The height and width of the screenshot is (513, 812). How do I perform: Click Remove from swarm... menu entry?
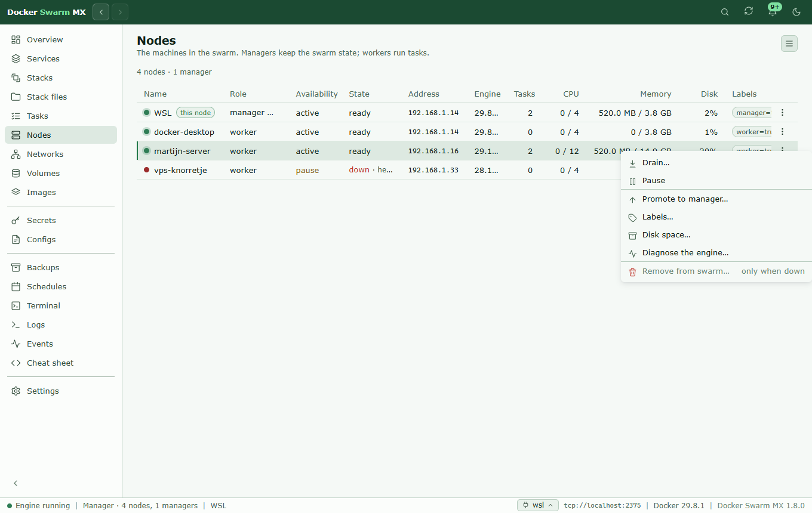pos(716,271)
